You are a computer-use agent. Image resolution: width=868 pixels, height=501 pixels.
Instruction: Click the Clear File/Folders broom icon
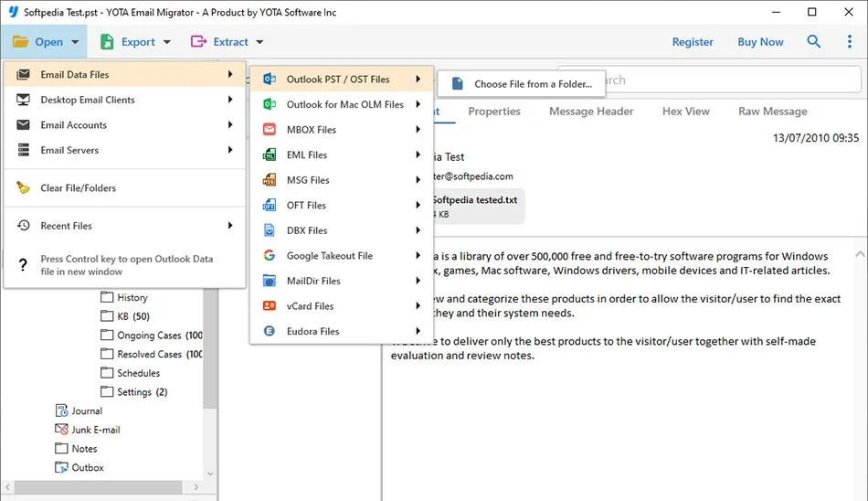(x=23, y=188)
